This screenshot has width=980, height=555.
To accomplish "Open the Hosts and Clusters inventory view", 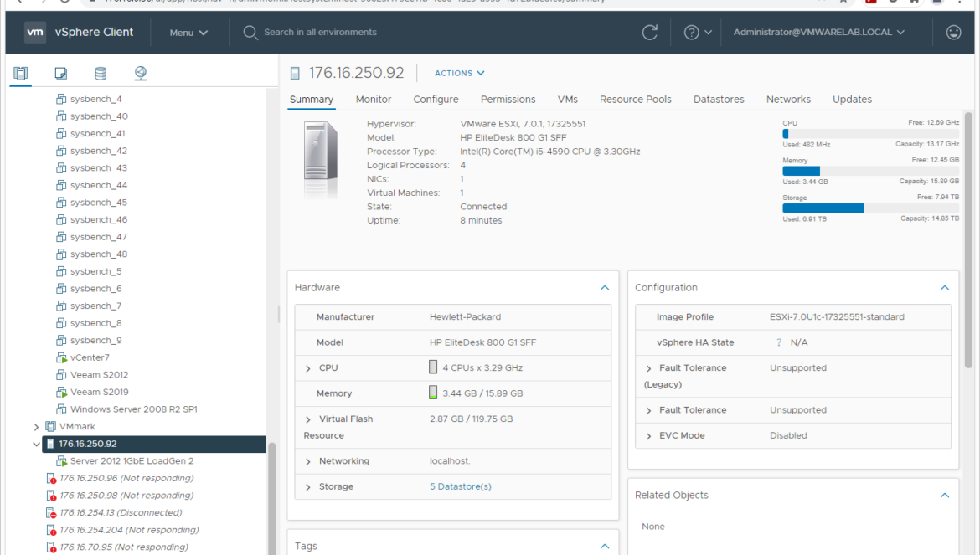I will (x=21, y=73).
